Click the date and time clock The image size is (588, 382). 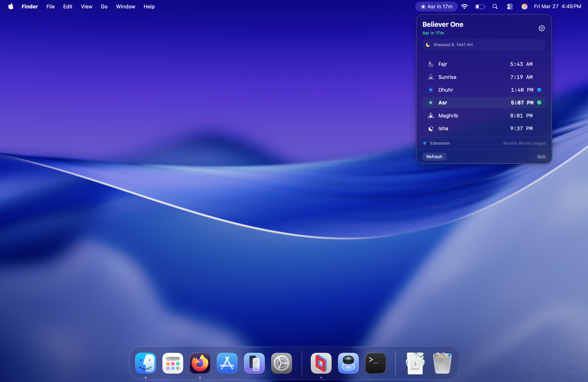click(557, 6)
